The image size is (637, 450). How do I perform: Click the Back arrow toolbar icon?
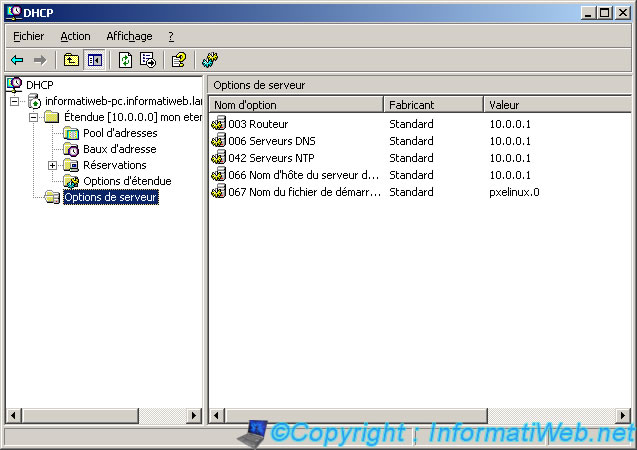click(x=17, y=60)
